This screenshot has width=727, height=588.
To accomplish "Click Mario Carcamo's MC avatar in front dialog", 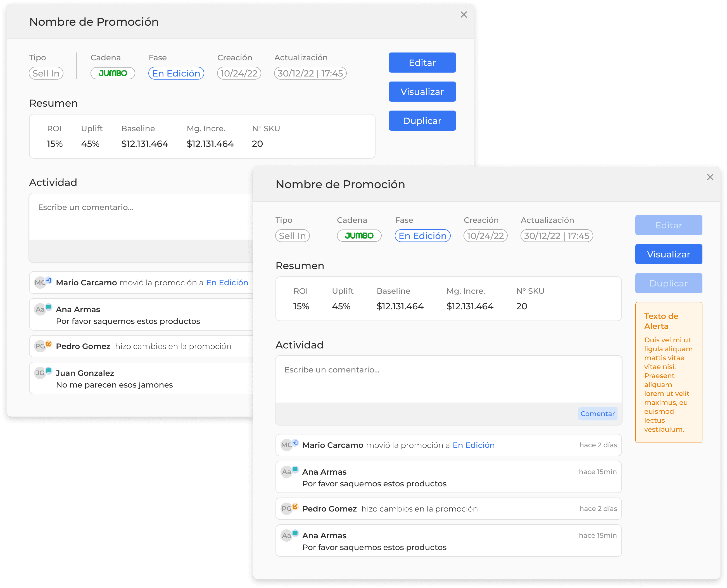I will pos(287,445).
